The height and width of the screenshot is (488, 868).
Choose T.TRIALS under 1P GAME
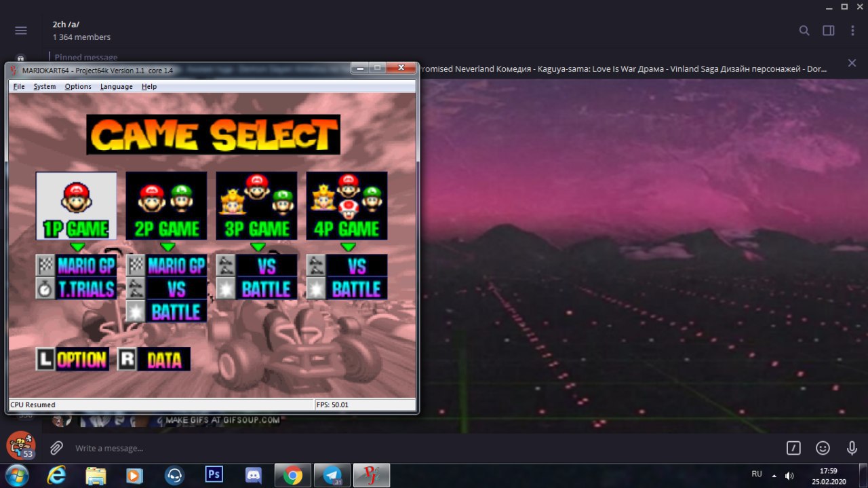pos(86,288)
